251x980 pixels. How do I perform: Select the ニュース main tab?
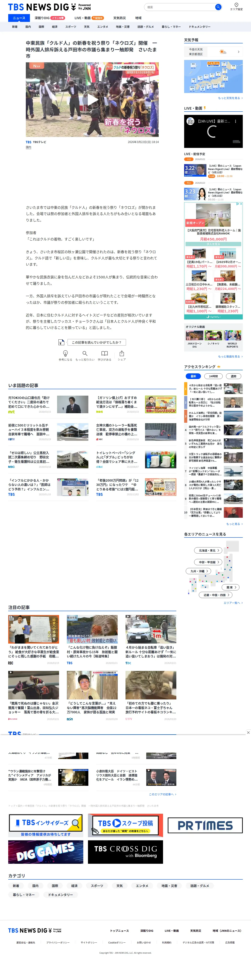pos(19,18)
